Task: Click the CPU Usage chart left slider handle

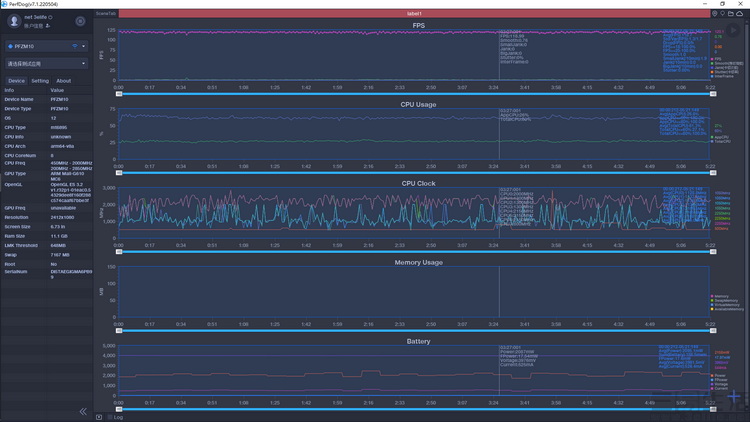Action: [119, 173]
